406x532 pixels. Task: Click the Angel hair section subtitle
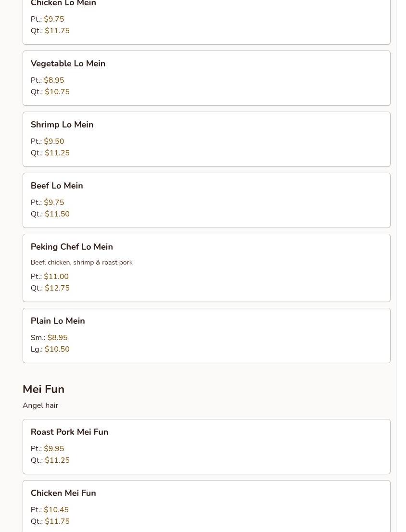click(40, 405)
